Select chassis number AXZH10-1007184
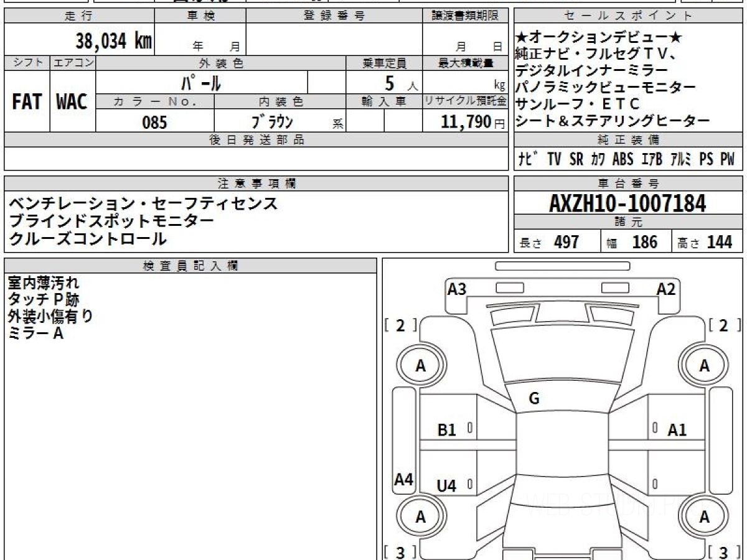This screenshot has width=747, height=560. point(627,203)
